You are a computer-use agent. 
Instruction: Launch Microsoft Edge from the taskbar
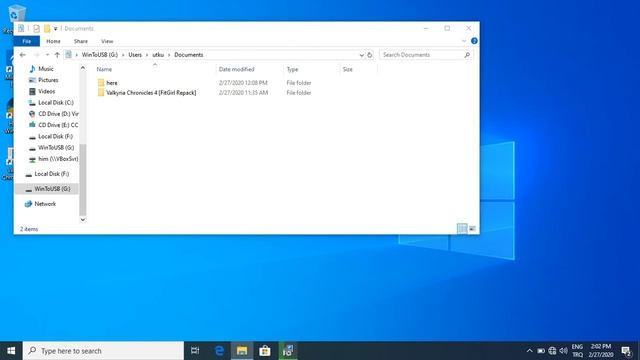point(219,351)
